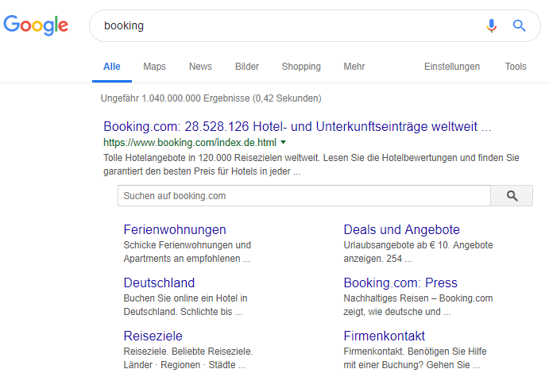Click the Google logo
This screenshot has width=549, height=392.
point(36,25)
